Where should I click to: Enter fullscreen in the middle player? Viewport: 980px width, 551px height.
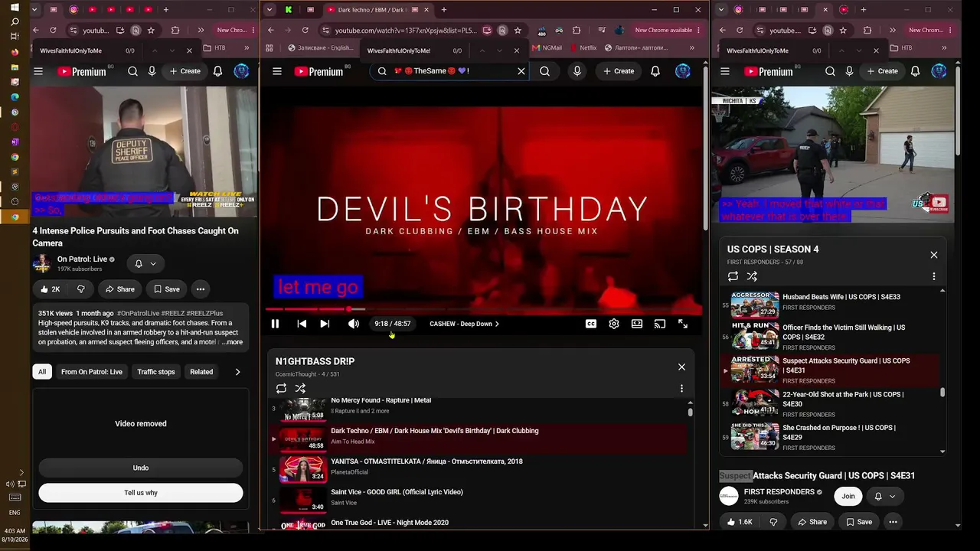(683, 324)
